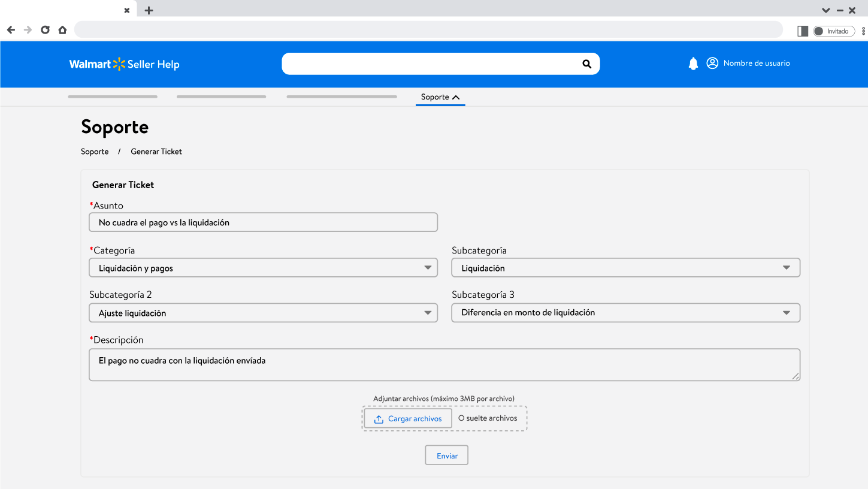Open the Subcategoría dropdown showing Liquidación
The width and height of the screenshot is (868, 489).
pyautogui.click(x=625, y=268)
